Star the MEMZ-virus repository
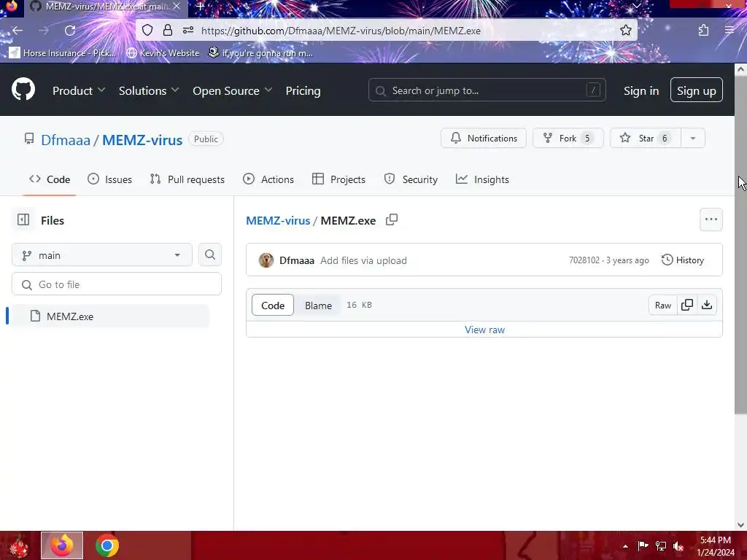The height and width of the screenshot is (560, 747). [645, 138]
